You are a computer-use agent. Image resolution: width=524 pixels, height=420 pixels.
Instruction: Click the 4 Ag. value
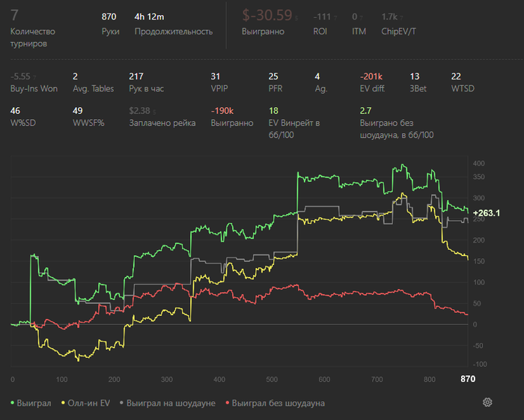[x=317, y=76]
